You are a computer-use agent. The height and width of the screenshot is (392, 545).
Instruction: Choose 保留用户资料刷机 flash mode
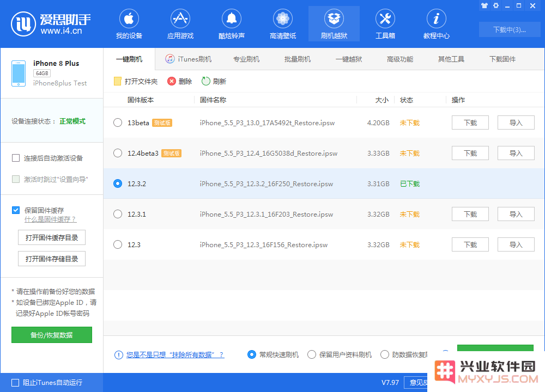(x=312, y=354)
